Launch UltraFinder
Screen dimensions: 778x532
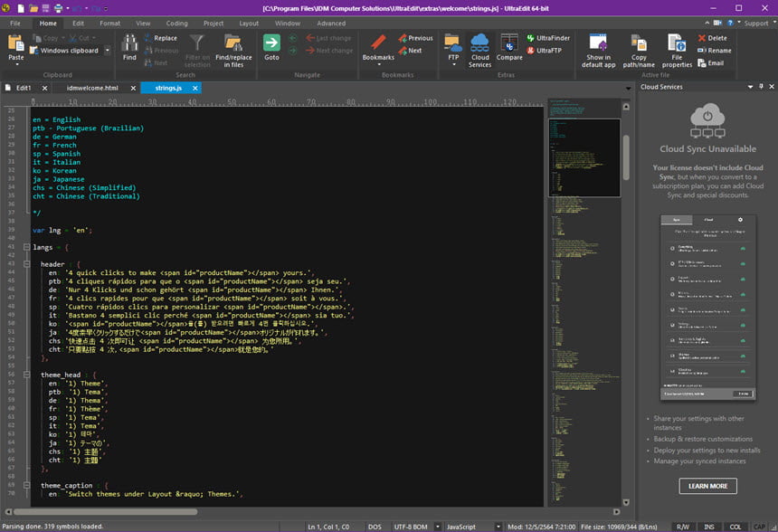click(548, 38)
